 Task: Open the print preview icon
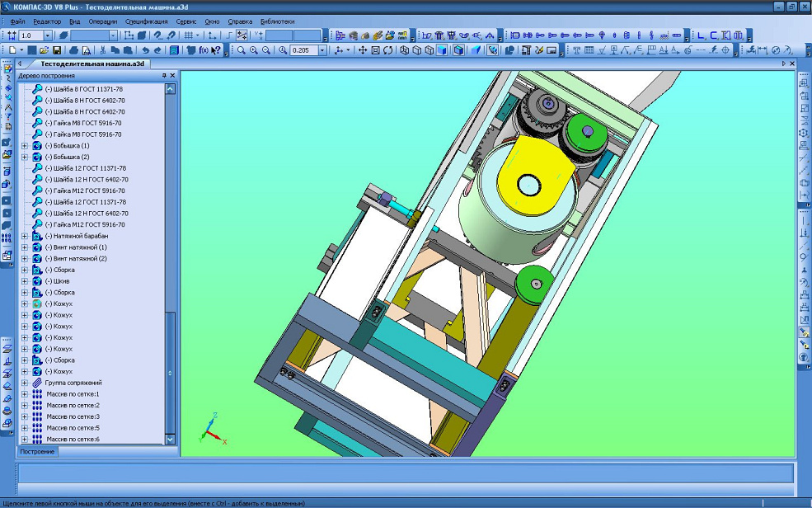(87, 50)
